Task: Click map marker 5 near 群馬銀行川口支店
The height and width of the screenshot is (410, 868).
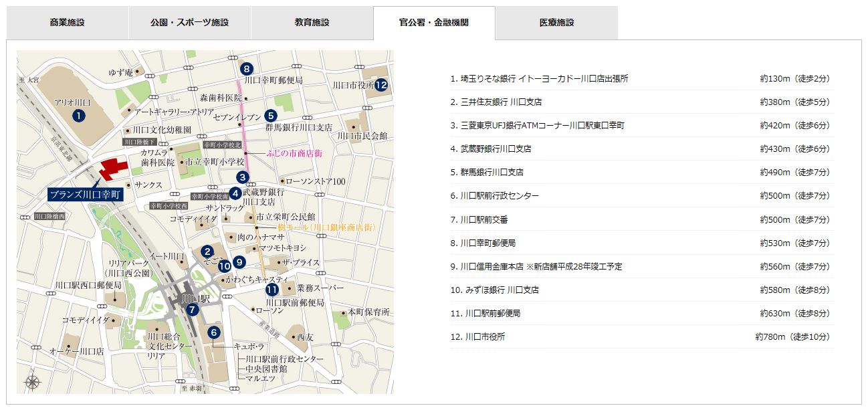Action: tap(271, 114)
